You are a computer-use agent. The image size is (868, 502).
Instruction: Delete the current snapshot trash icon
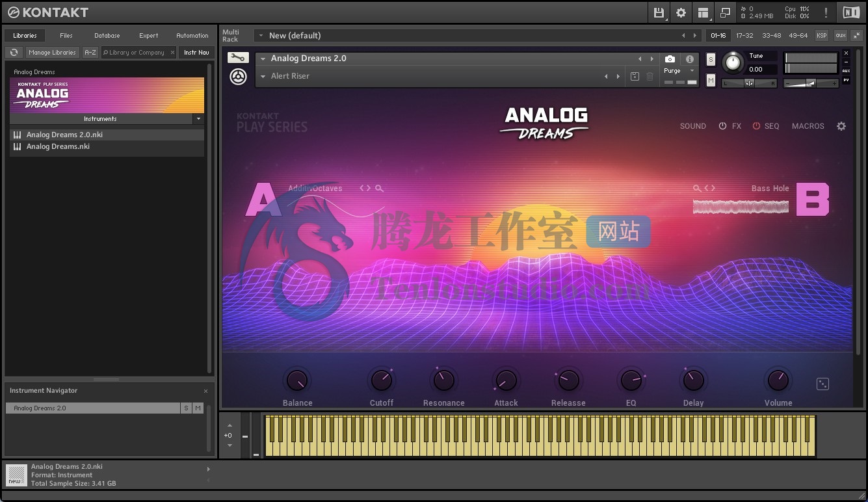[x=650, y=76]
